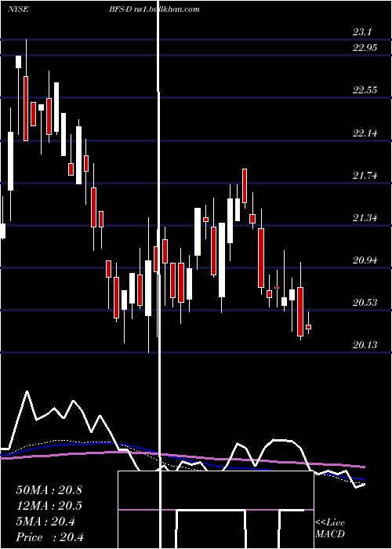Click the tallest red candle near 21.74 peak
The image size is (392, 549).
coord(245,186)
